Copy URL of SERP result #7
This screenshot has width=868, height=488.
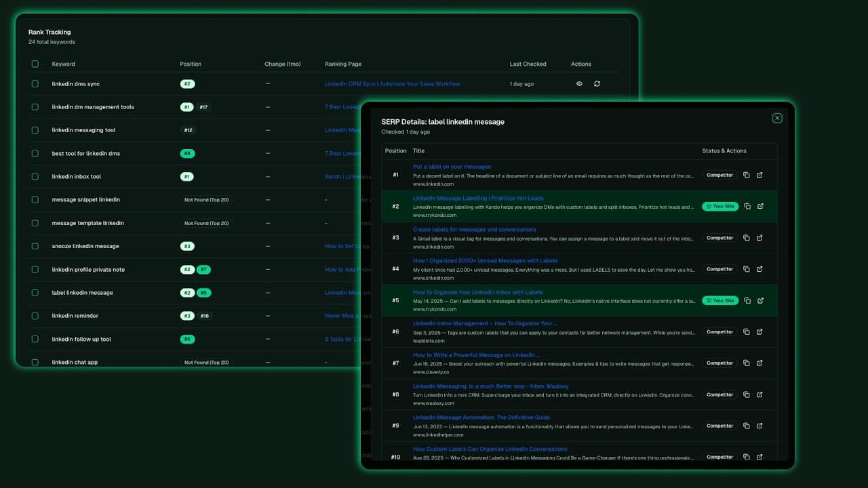[x=746, y=363]
